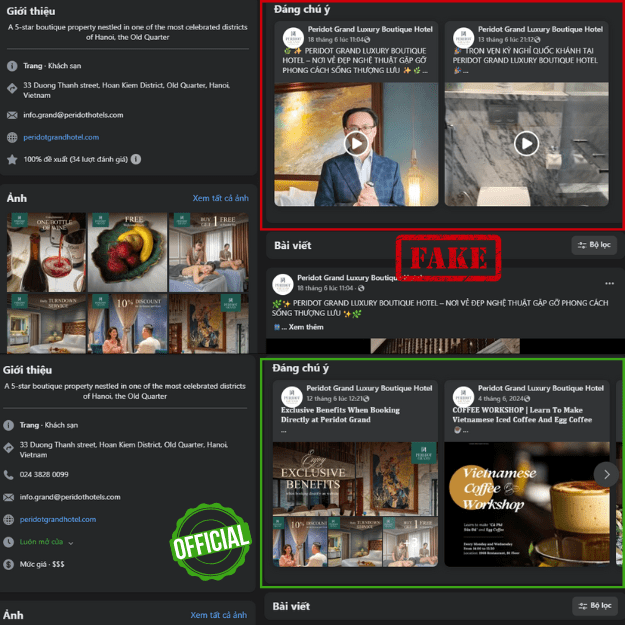Open 'Xem tất cả ảnh' in the fake page photos
The width and height of the screenshot is (625, 625).
click(220, 198)
